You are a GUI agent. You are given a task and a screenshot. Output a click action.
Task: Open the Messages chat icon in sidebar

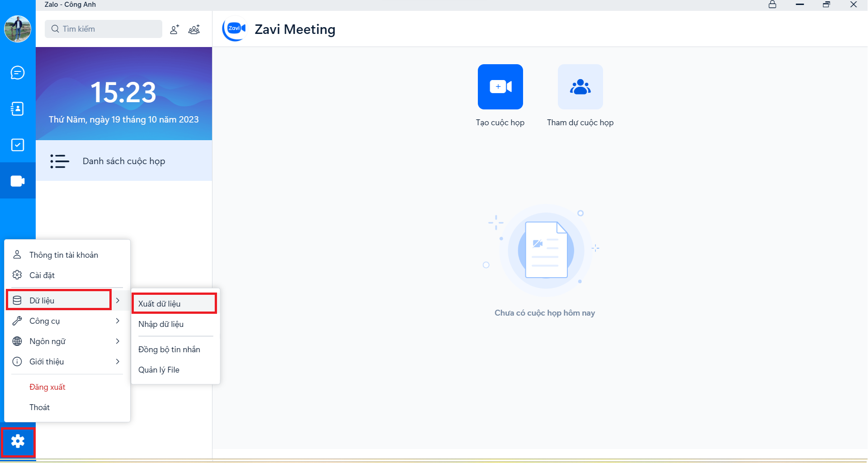pos(18,73)
